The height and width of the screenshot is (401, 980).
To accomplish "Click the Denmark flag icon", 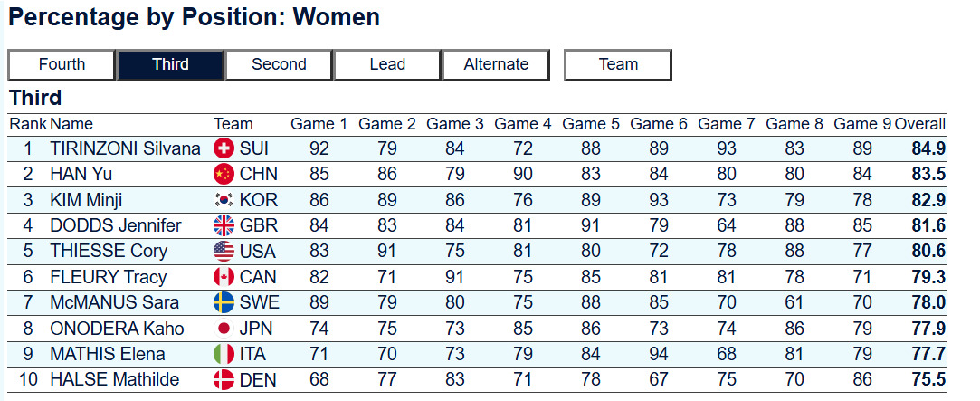I will click(224, 379).
